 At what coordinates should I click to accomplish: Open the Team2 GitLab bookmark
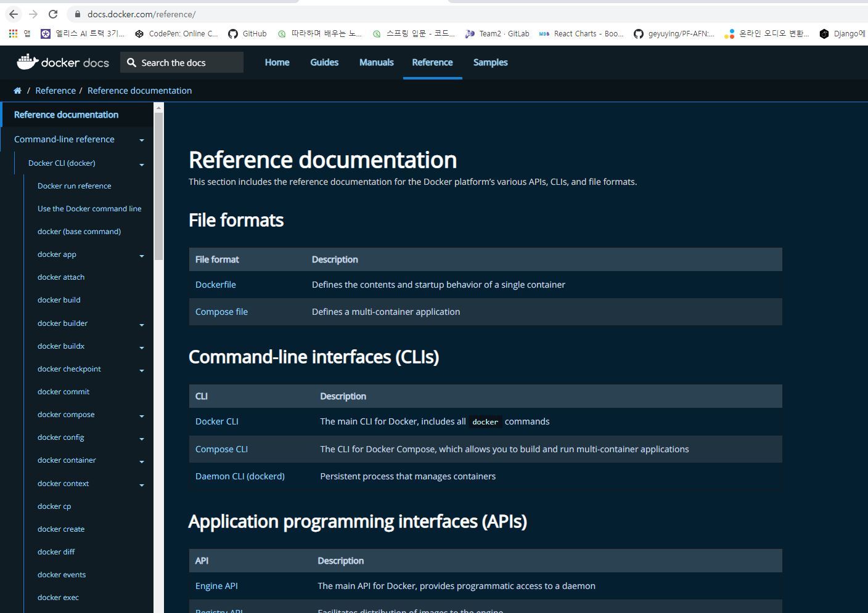497,34
